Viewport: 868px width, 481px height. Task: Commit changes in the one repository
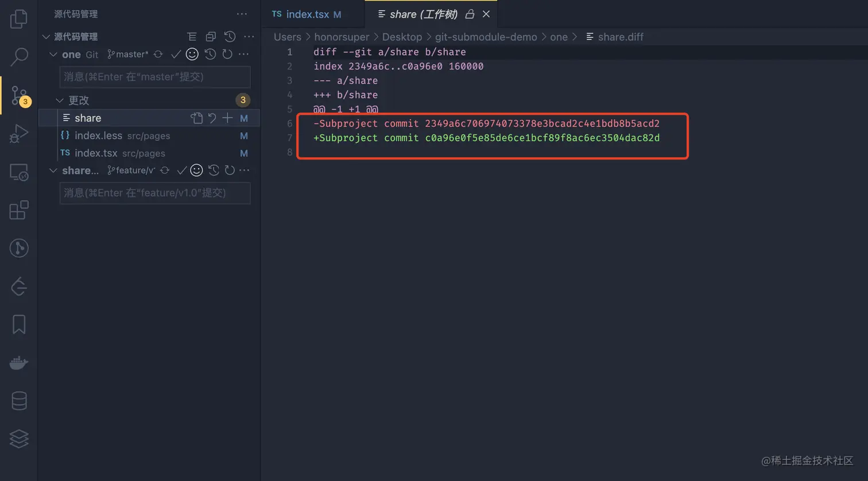point(176,55)
